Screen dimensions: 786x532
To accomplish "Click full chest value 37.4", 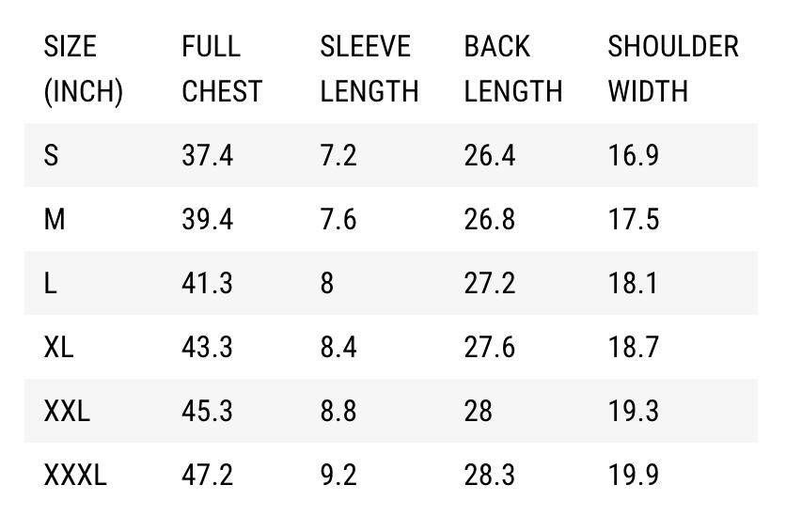I will [207, 155].
